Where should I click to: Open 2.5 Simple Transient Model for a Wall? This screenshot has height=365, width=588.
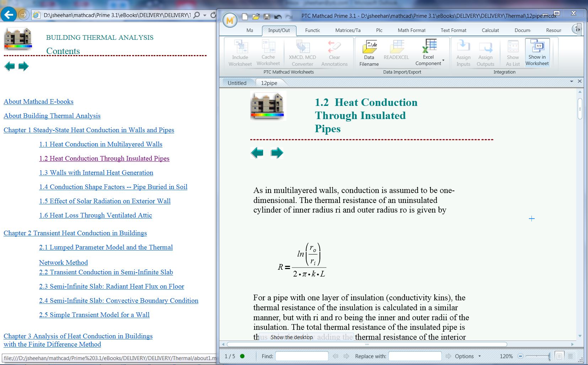[x=94, y=315]
